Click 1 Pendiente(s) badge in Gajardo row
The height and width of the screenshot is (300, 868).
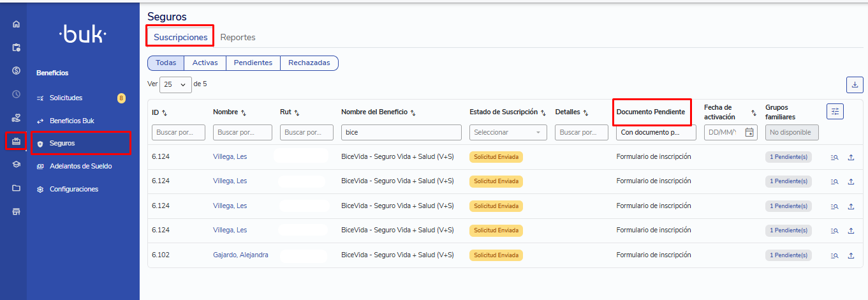pos(788,255)
